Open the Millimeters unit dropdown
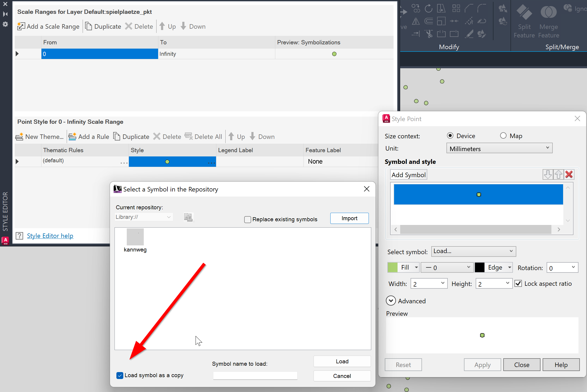The image size is (587, 392). [x=499, y=148]
